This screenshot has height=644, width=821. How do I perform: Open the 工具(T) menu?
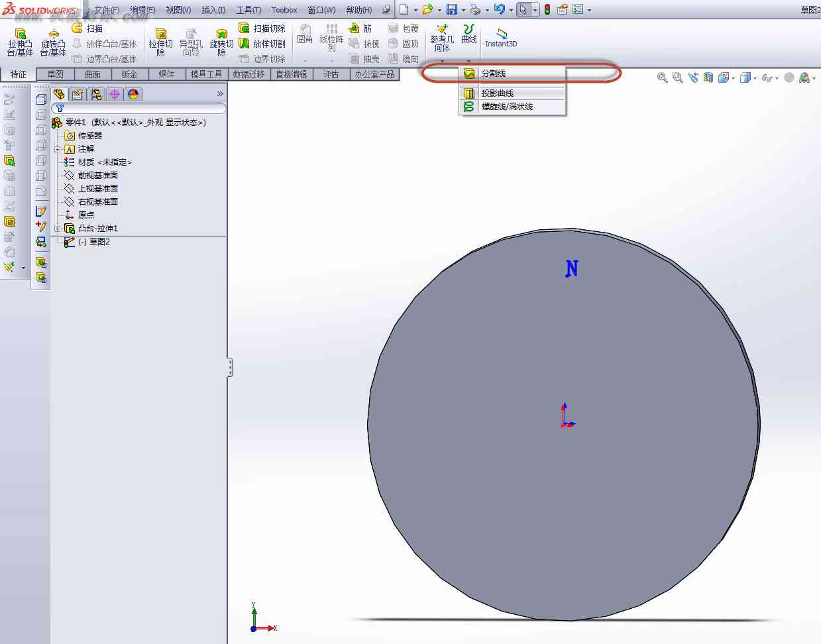[248, 10]
